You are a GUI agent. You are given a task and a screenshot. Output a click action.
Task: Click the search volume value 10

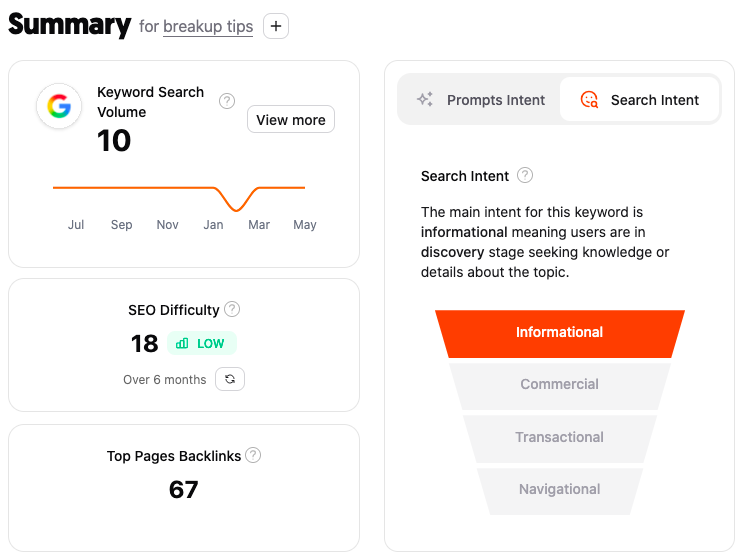pyautogui.click(x=114, y=141)
